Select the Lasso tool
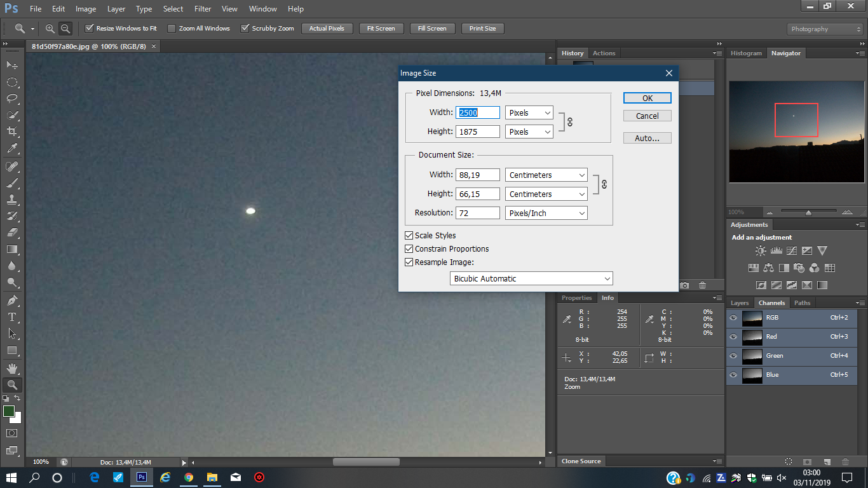This screenshot has width=868, height=488. click(x=11, y=98)
